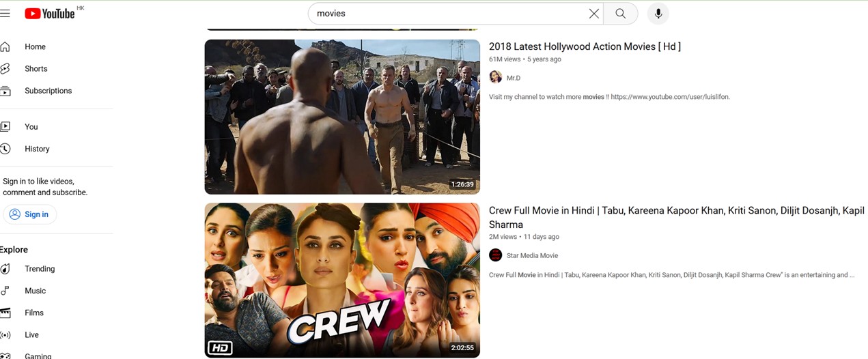Screen dimensions: 868x359
Task: Click the 1:26:39 duration badge
Action: pos(463,184)
